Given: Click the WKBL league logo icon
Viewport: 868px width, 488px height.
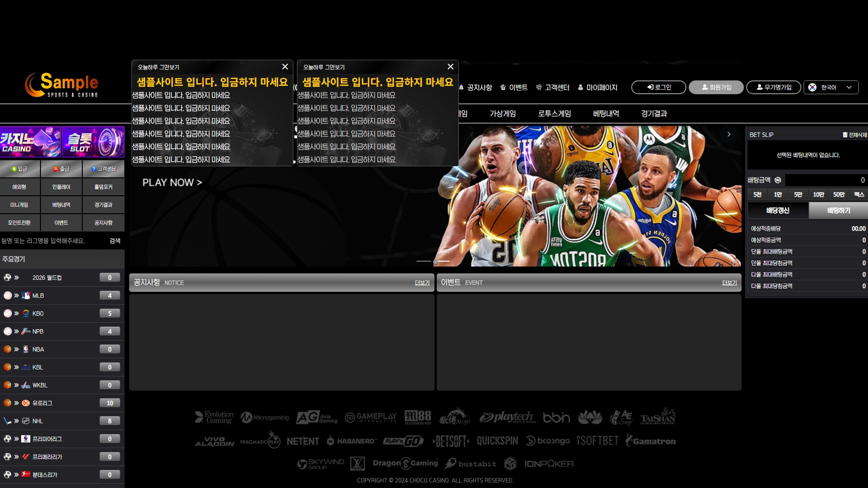Looking at the screenshot, I should point(26,385).
